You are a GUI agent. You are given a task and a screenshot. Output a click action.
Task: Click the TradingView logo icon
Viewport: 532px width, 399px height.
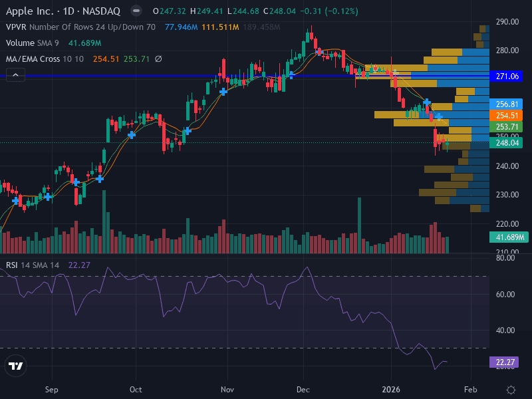coord(15,366)
